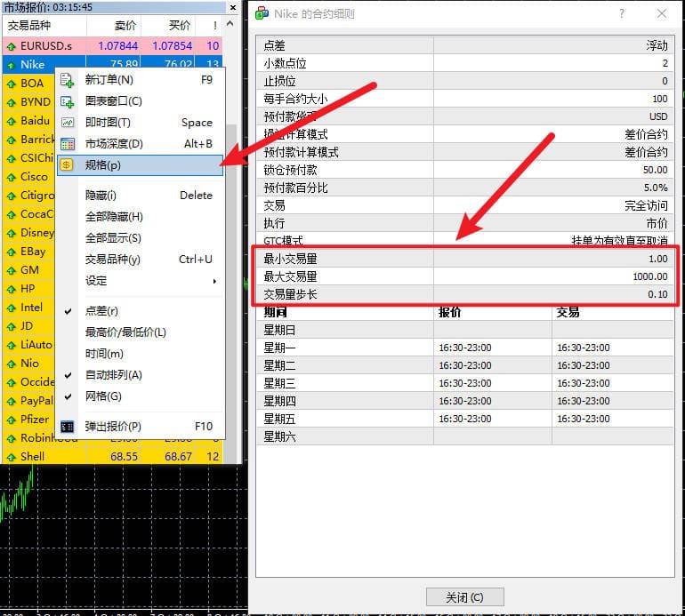
Task: Click the arrow icon beside Pfizer symbol
Action: 12,420
